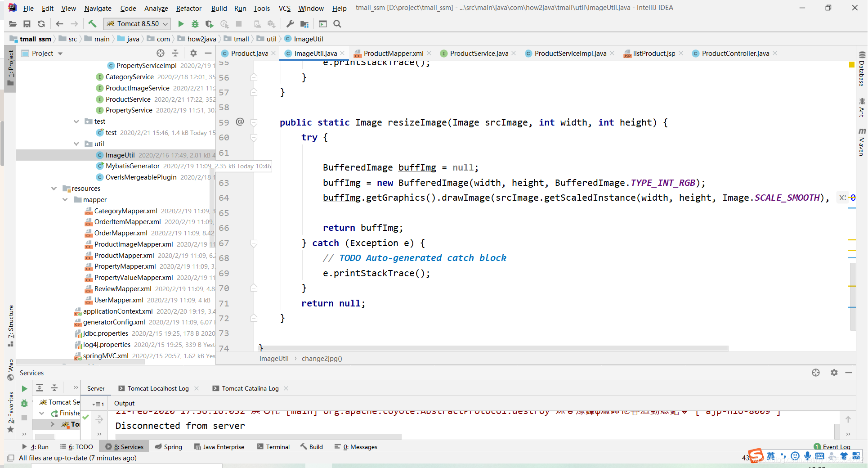This screenshot has height=468, width=868.
Task: Open Search Everywhere magnifier in the toolbar
Action: click(337, 24)
